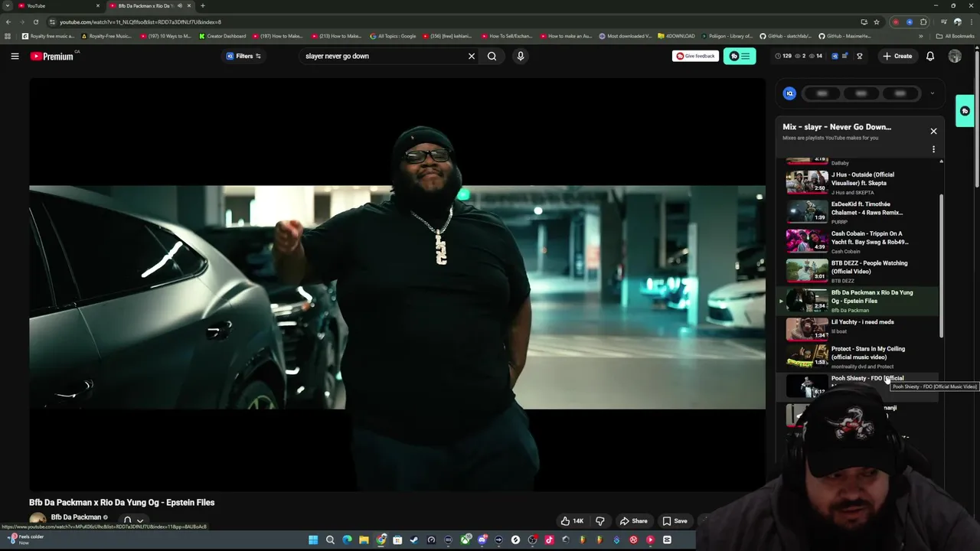The image size is (980, 551).
Task: Dislike the video
Action: [x=600, y=521]
